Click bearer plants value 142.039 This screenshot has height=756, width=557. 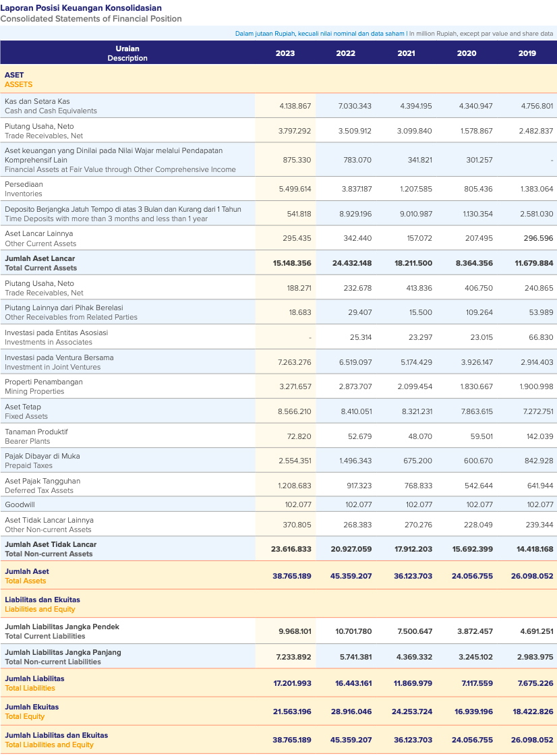coord(540,436)
